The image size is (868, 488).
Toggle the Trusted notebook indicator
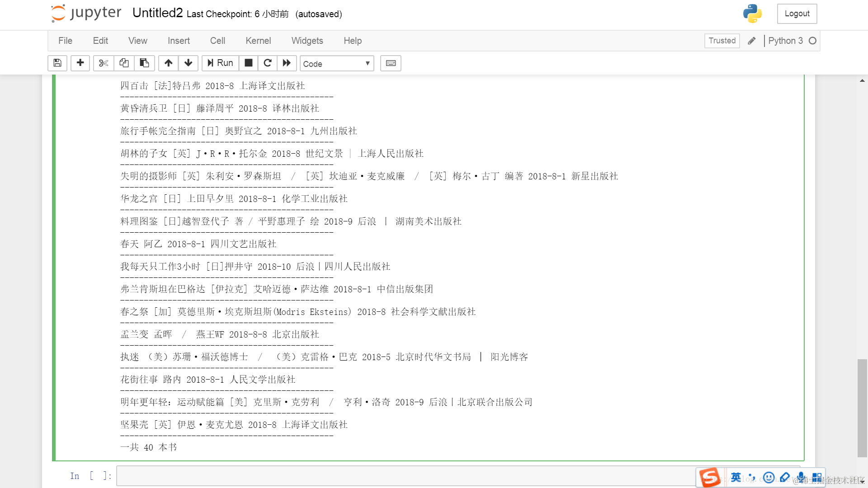coord(722,41)
